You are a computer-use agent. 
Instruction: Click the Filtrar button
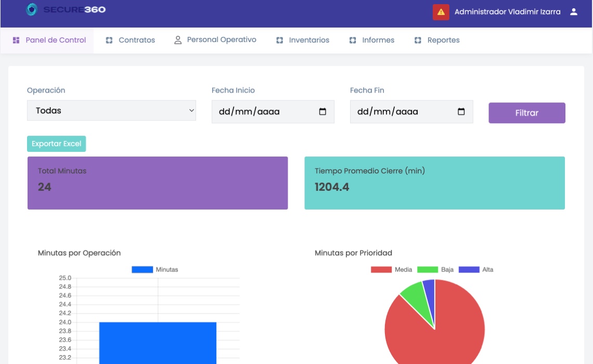[x=527, y=113]
